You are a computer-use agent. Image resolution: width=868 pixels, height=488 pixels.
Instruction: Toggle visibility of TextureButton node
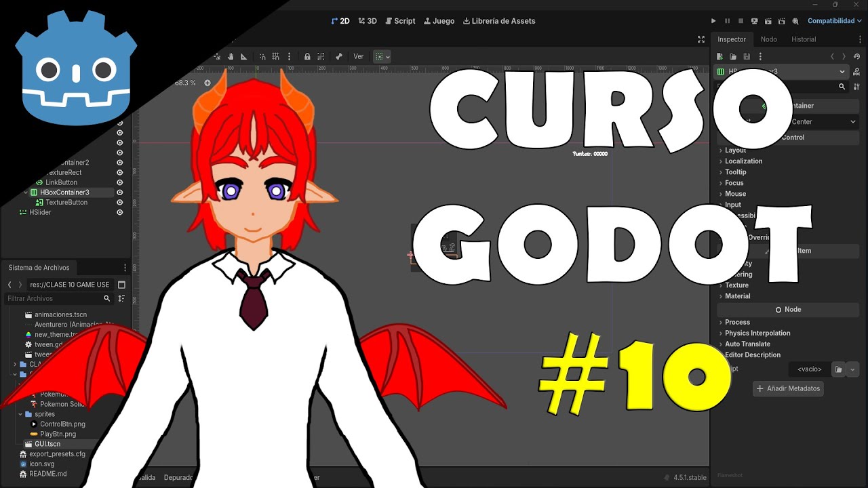pyautogui.click(x=119, y=202)
